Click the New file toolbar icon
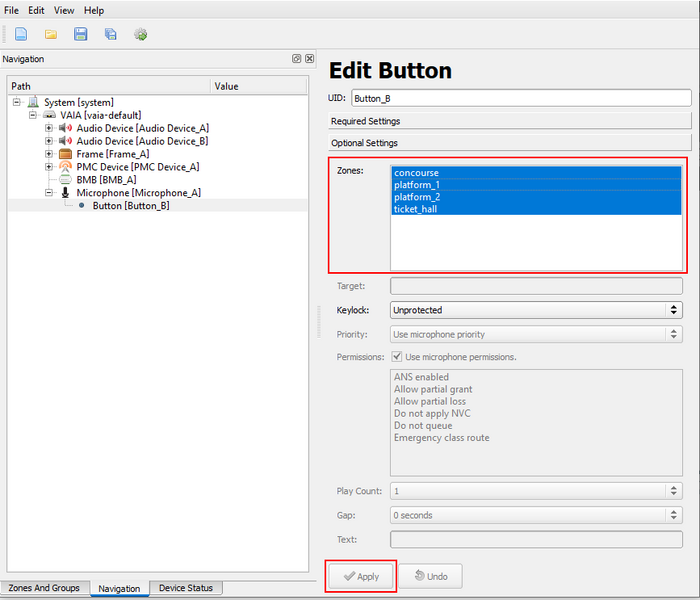The height and width of the screenshot is (600, 700). pyautogui.click(x=21, y=34)
